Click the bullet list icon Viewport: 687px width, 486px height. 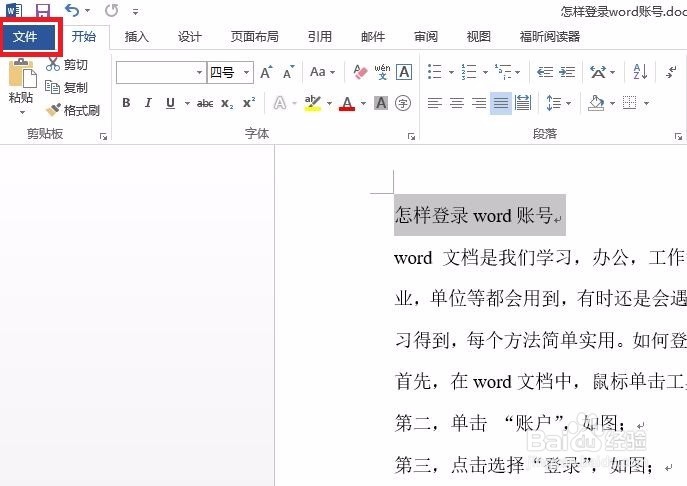tap(435, 72)
